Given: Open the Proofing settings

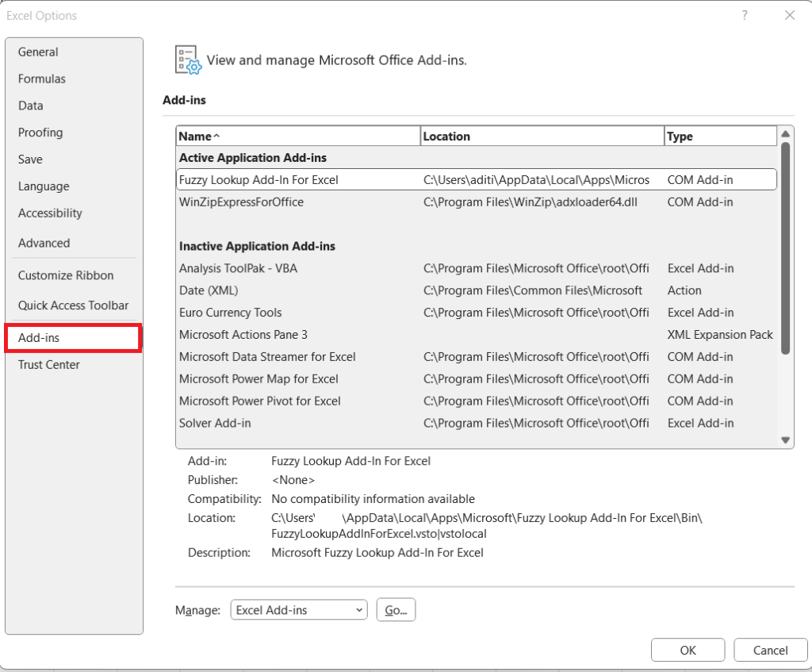Looking at the screenshot, I should 40,132.
